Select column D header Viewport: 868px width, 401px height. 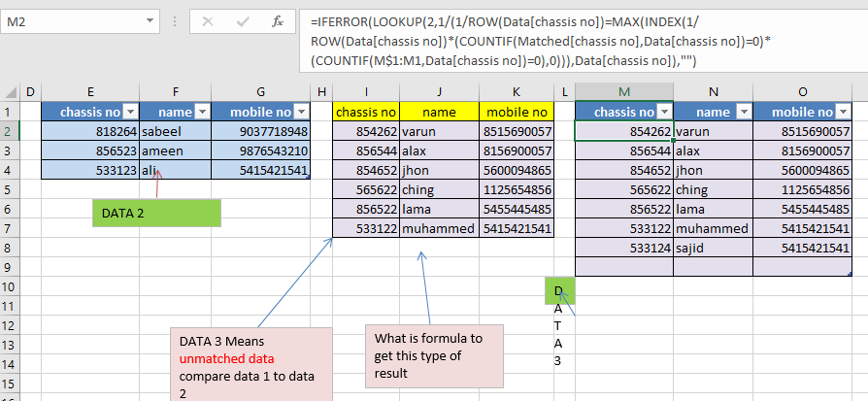(x=30, y=92)
